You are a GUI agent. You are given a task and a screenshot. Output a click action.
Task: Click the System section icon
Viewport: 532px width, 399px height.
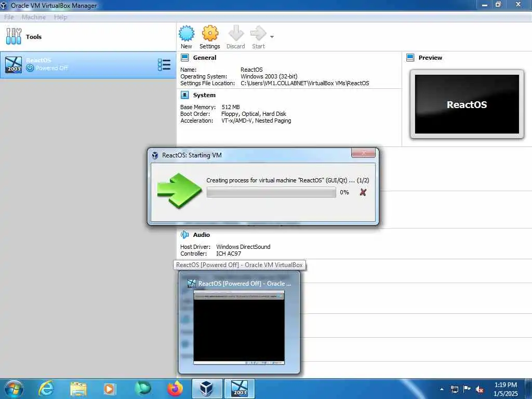[x=184, y=95]
